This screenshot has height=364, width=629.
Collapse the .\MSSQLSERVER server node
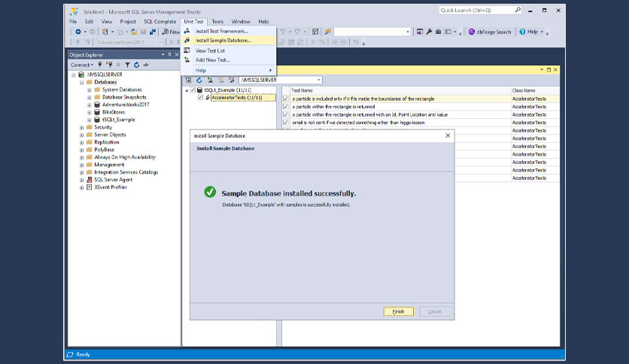coord(74,75)
